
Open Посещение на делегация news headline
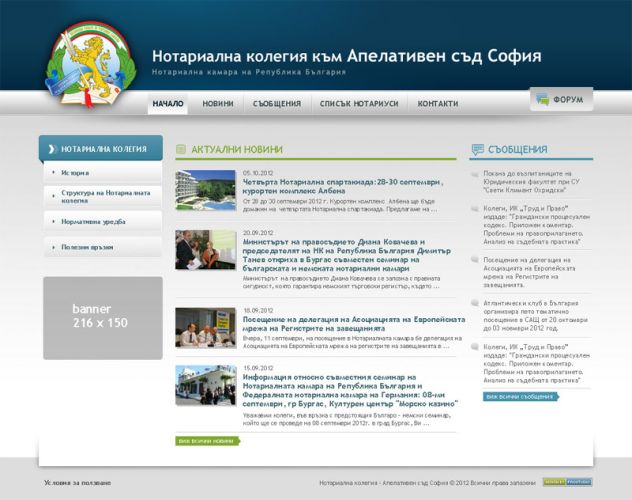point(354,324)
